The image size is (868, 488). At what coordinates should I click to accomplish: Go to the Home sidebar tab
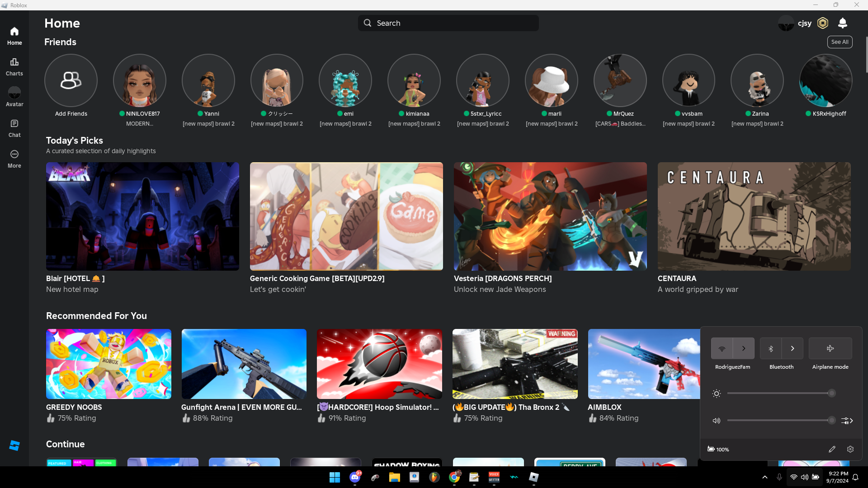coord(14,36)
